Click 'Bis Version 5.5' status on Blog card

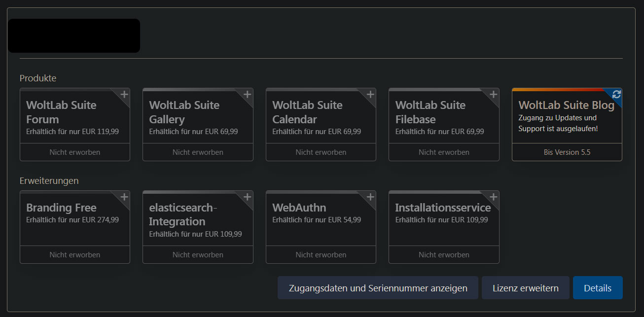click(567, 152)
